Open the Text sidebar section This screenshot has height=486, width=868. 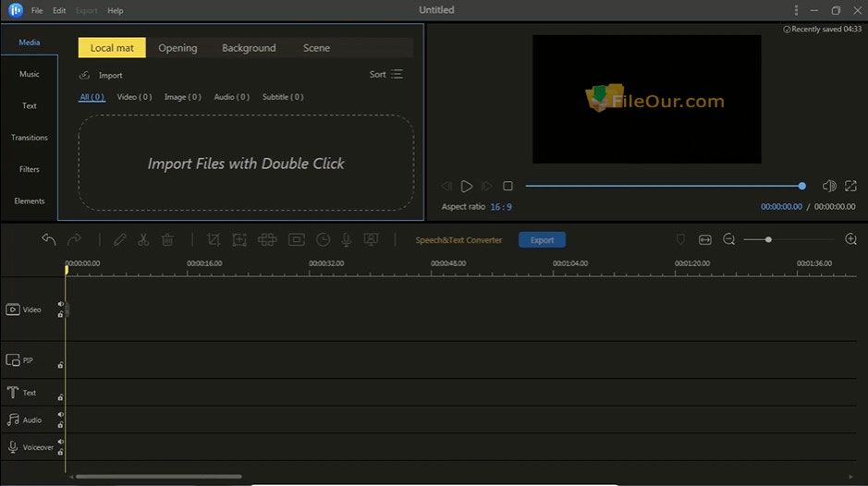30,105
